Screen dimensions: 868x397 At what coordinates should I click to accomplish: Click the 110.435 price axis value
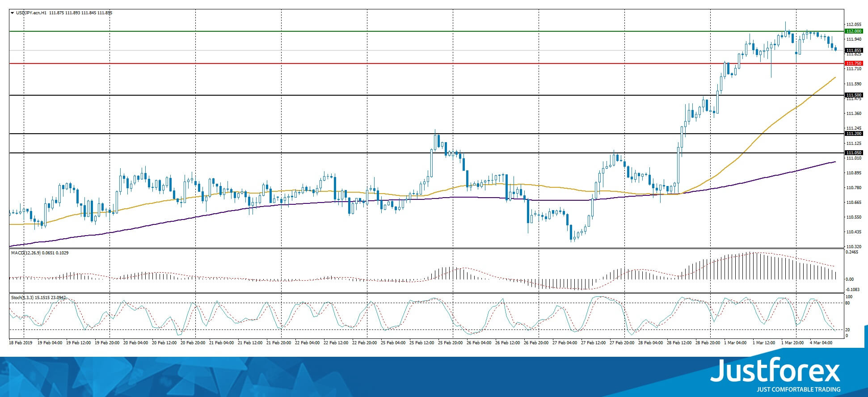tap(854, 232)
